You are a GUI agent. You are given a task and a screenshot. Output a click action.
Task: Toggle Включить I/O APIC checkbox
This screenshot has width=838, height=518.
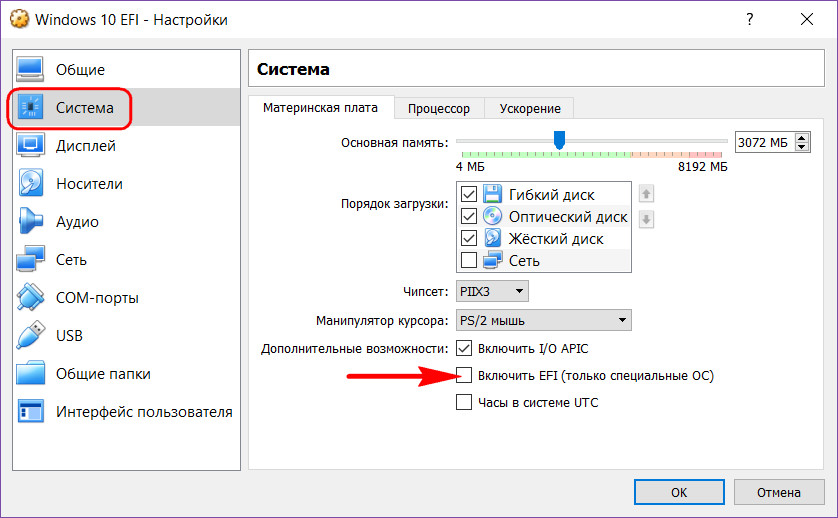click(464, 349)
